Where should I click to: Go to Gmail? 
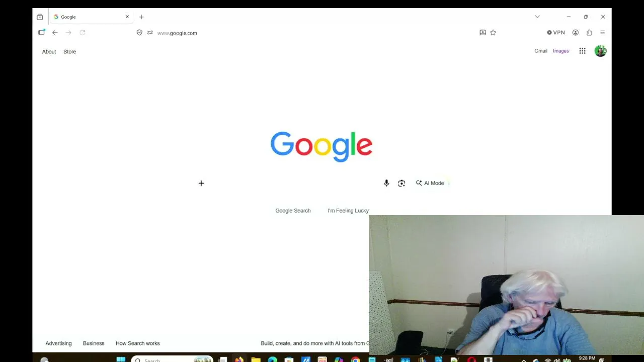(541, 51)
